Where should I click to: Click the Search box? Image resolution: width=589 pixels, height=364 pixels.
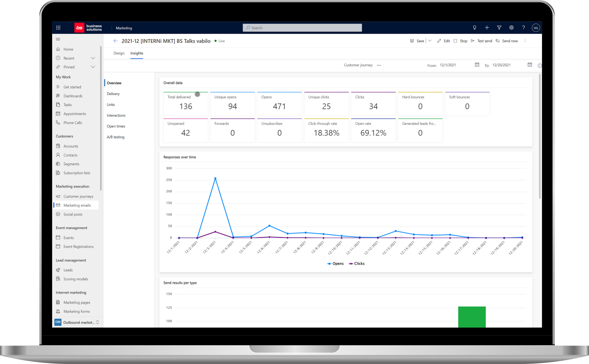302,28
